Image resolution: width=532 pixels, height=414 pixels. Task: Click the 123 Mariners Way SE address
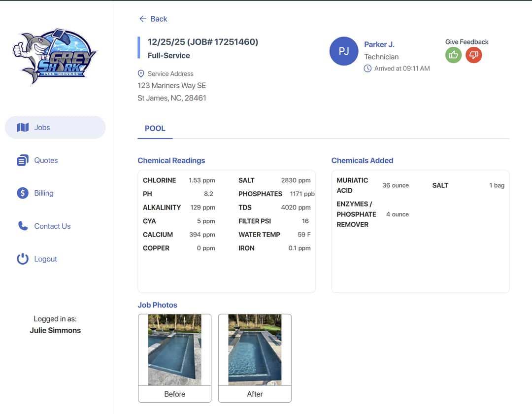pos(172,86)
